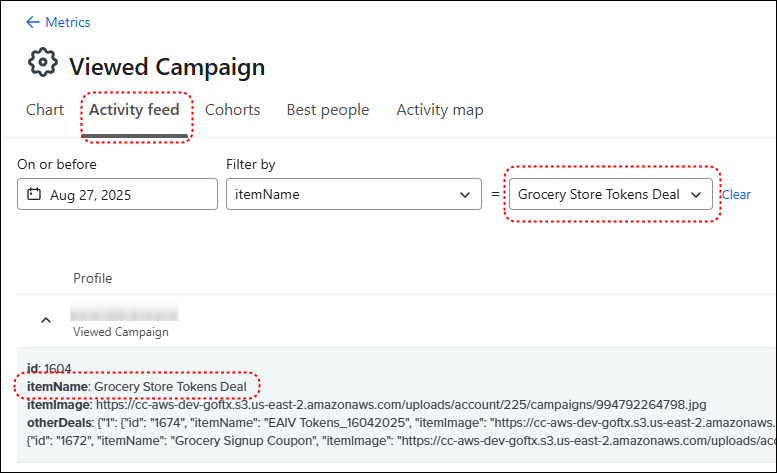Select the Activity feed tab
This screenshot has height=473, width=777.
(x=134, y=110)
